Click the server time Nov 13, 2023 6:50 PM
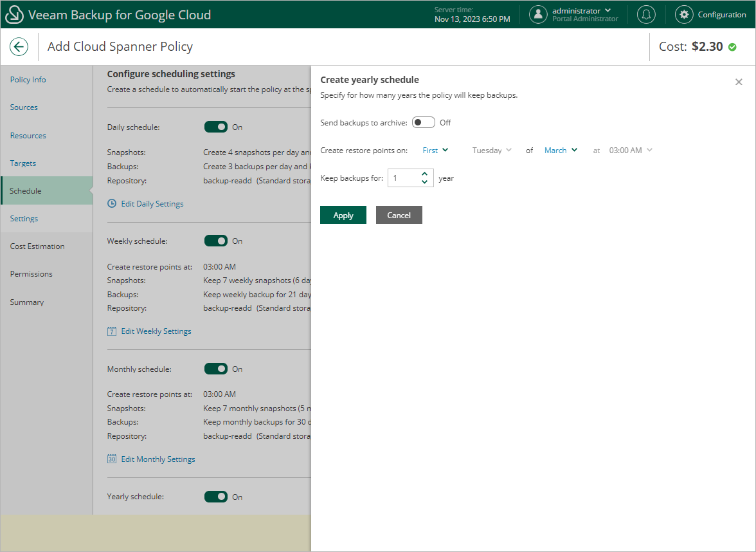 coord(472,19)
